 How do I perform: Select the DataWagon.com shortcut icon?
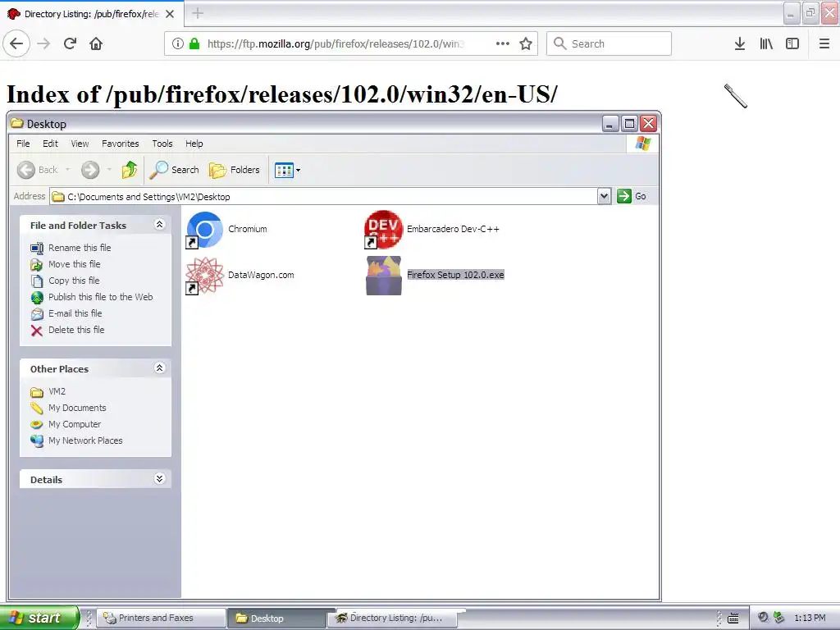204,276
